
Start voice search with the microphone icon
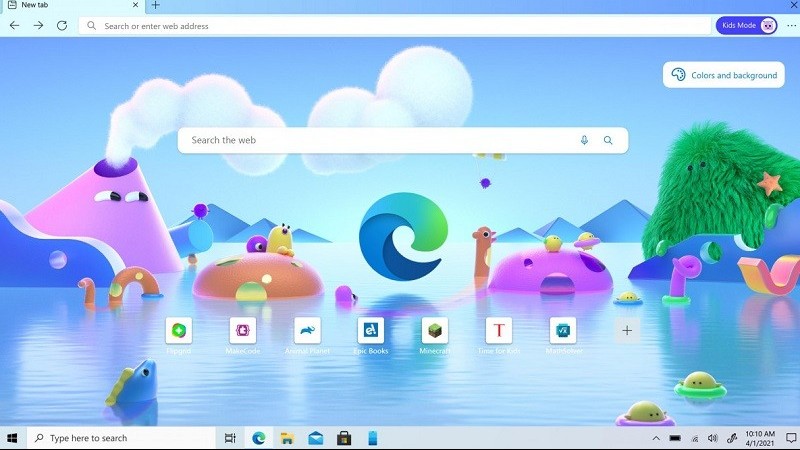click(x=584, y=140)
